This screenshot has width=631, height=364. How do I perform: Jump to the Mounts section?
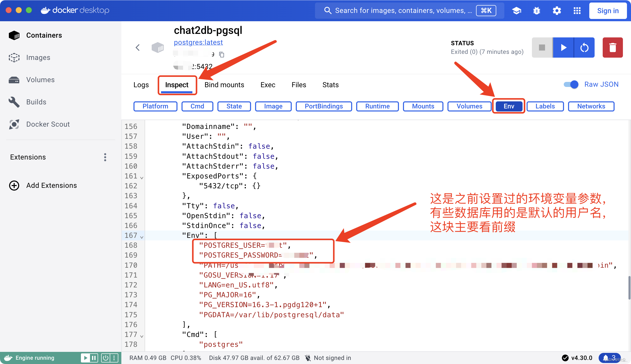[423, 106]
